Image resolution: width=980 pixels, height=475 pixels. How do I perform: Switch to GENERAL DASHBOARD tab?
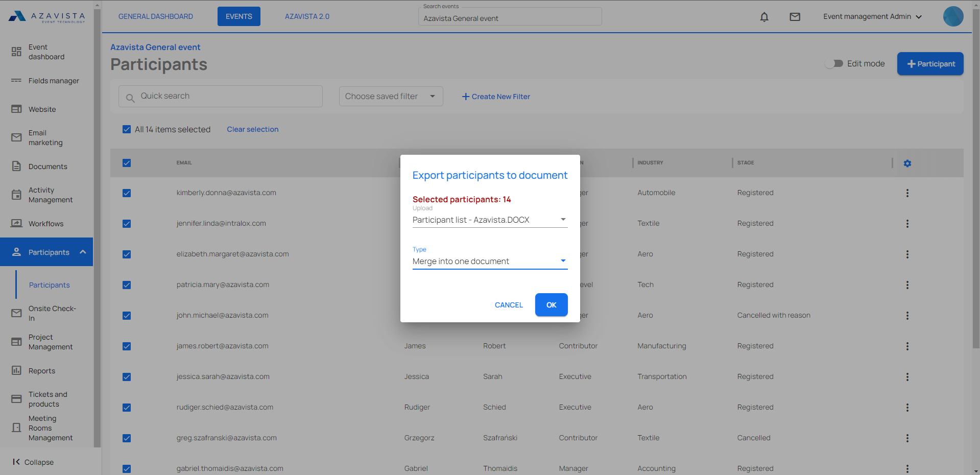point(156,16)
